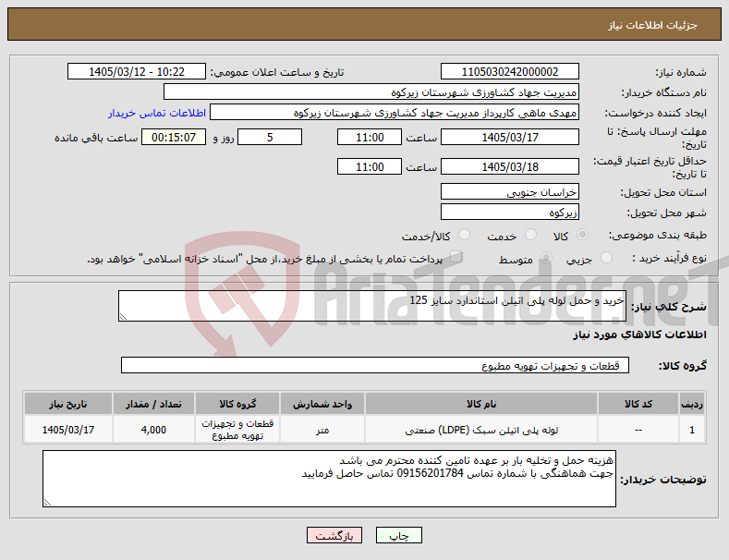The image size is (729, 560).
Task: Click the delivery province field خراسان جنوبی
Action: tap(509, 191)
